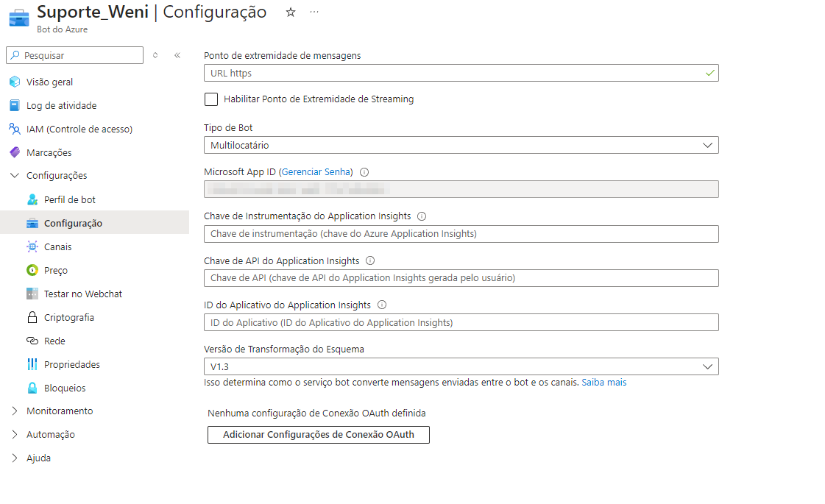Open the Canais section in sidebar

[53, 246]
